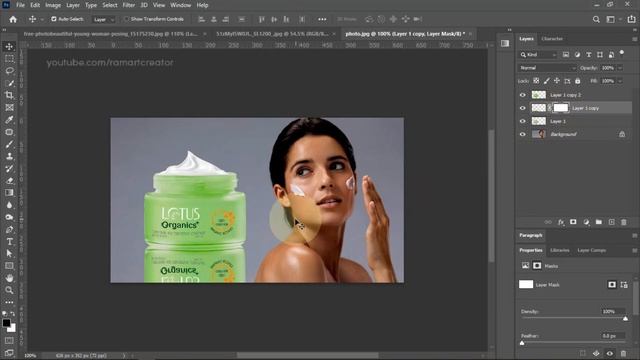Select the Dodge tool
The image size is (640, 360).
tap(9, 217)
